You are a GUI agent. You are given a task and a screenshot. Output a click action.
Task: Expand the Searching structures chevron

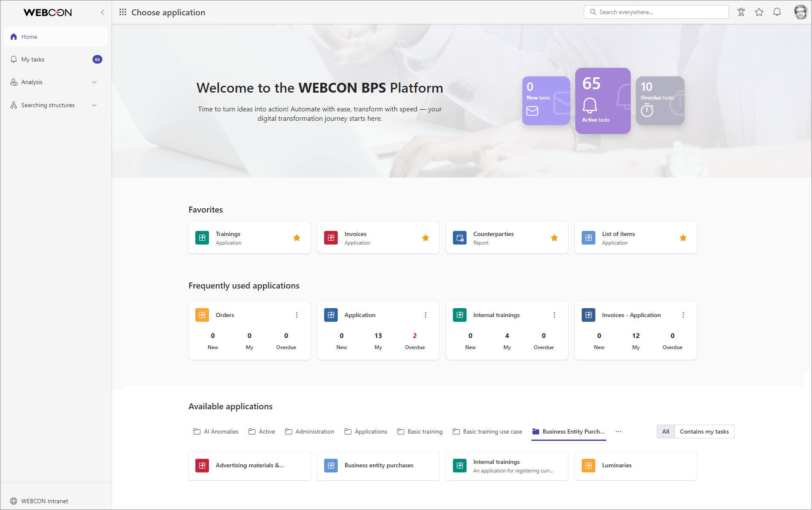[x=94, y=105]
